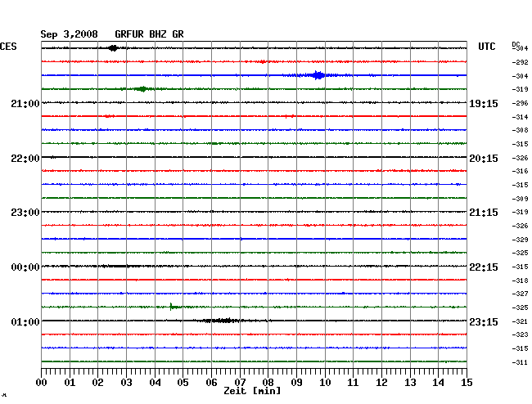Click the DC offset value -318
Screen dimensions: 532x404
[520, 281]
